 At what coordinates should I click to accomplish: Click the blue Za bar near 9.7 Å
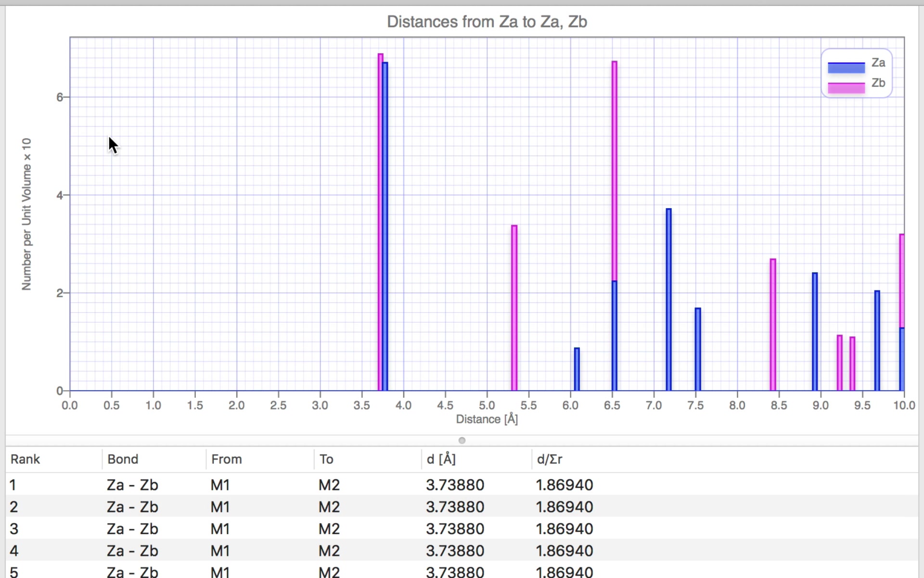pos(877,341)
